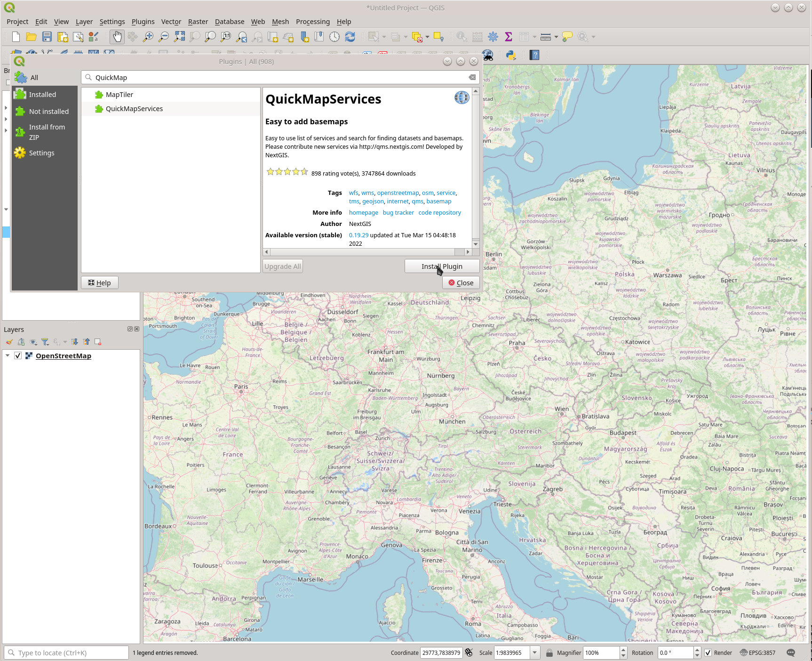812x661 pixels.
Task: Click Style Manager icon in toolbar
Action: click(94, 37)
